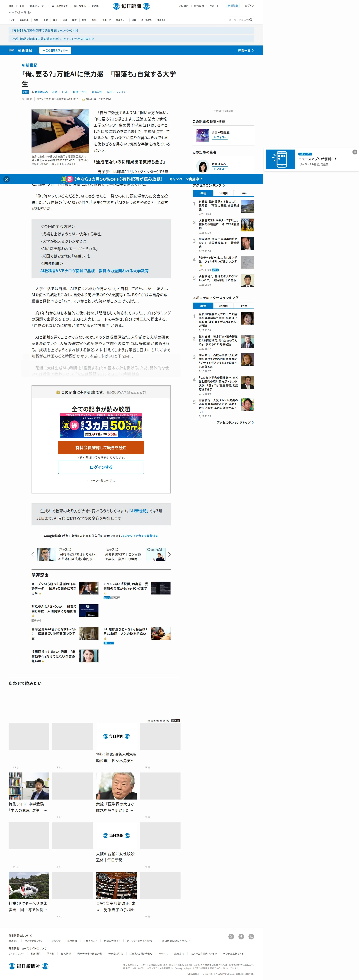Go to previous article arrow
Image resolution: width=359 pixels, height=980 pixels.
33,554
